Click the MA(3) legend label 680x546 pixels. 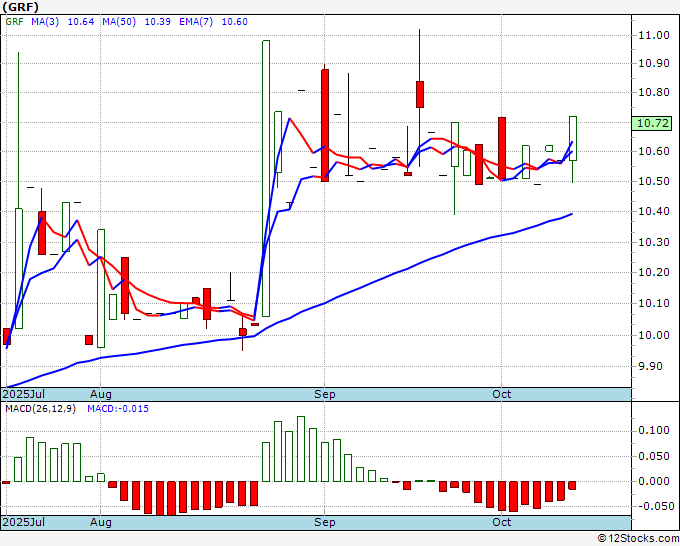(x=45, y=22)
